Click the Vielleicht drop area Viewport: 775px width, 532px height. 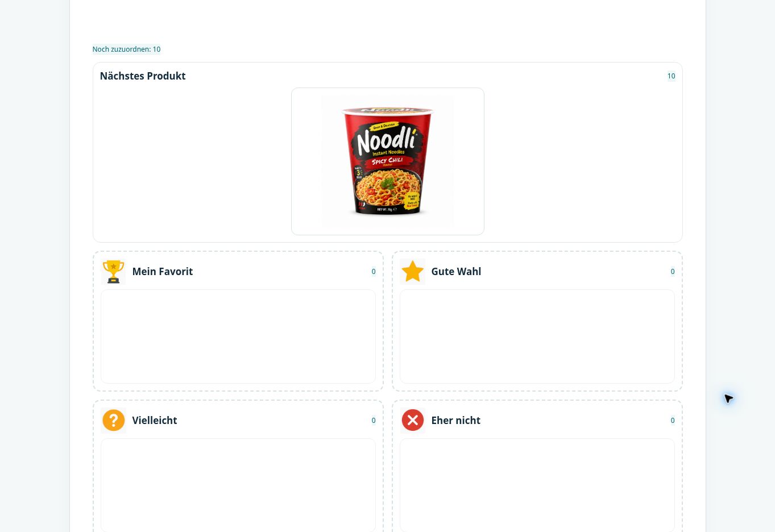(x=238, y=485)
